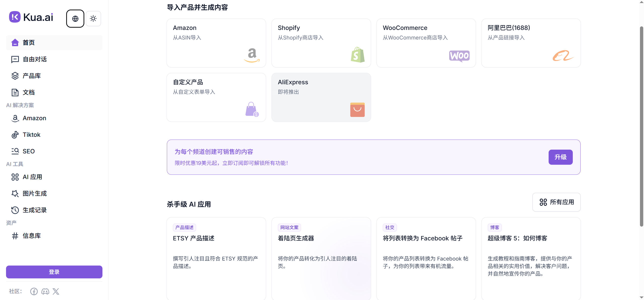644x300 pixels.
Task: Click the WooCommerce Woo logo
Action: click(459, 56)
